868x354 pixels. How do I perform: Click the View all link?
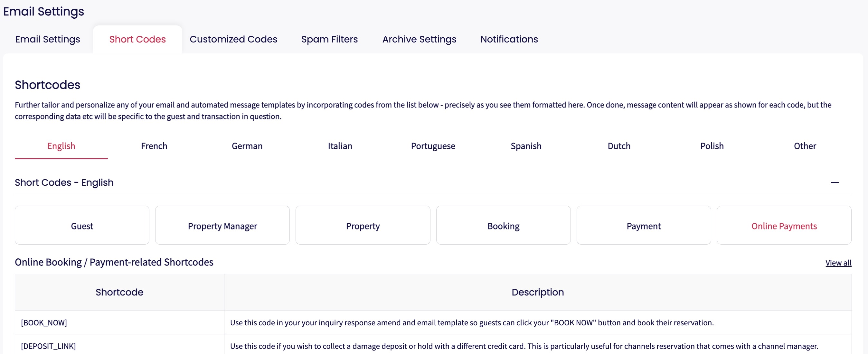(838, 263)
